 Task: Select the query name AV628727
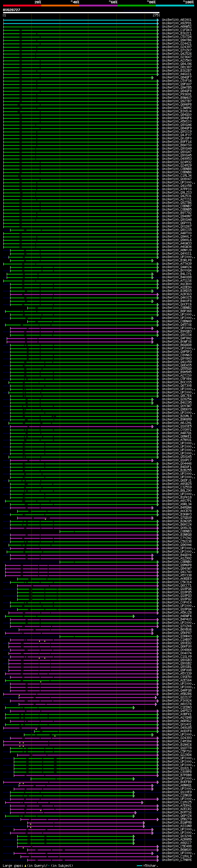[x=11, y=10]
